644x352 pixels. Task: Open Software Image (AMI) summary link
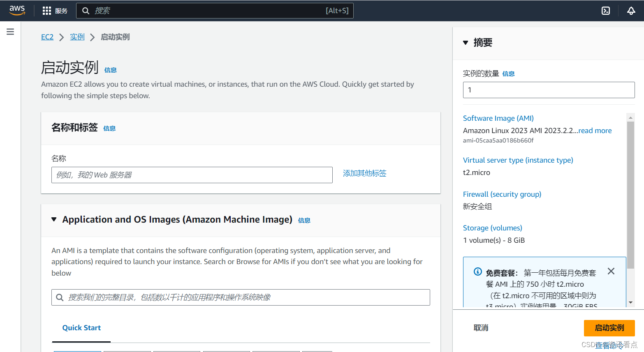click(x=498, y=118)
